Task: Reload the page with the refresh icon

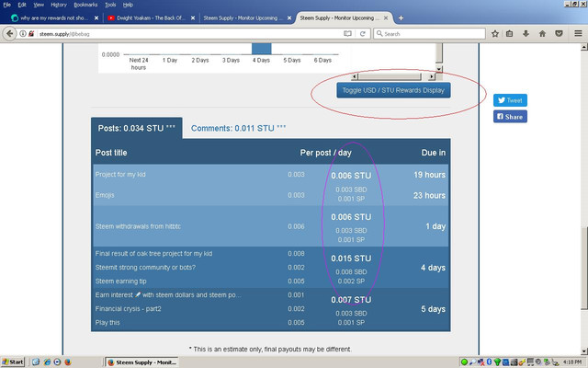Action: click(x=363, y=34)
